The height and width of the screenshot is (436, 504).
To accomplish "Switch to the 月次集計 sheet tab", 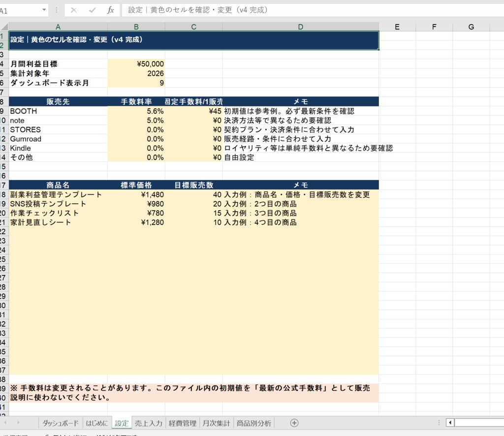I will [x=217, y=423].
